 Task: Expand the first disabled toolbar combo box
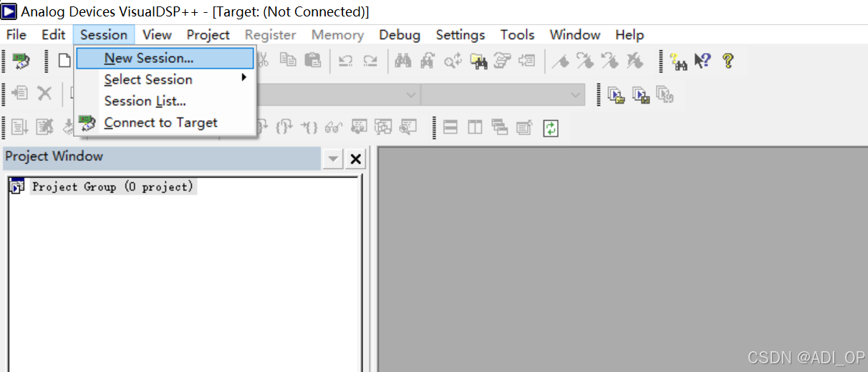pos(411,94)
